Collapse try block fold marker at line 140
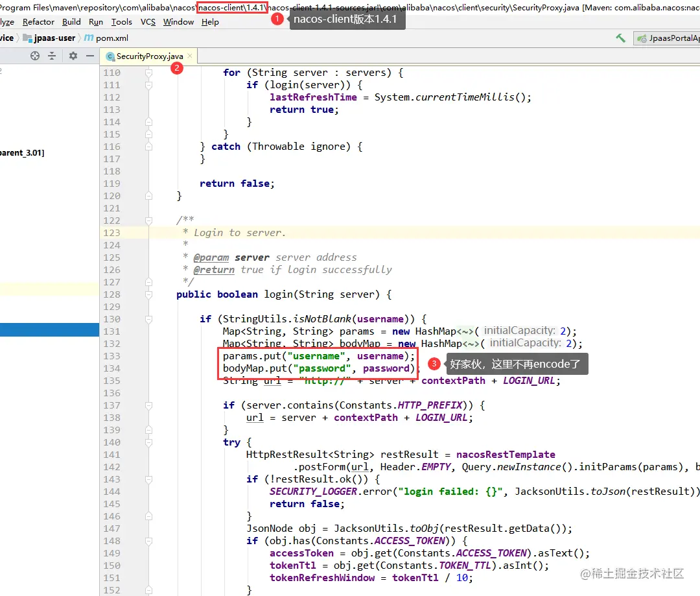Screen dimensions: 700x596 coord(148,442)
